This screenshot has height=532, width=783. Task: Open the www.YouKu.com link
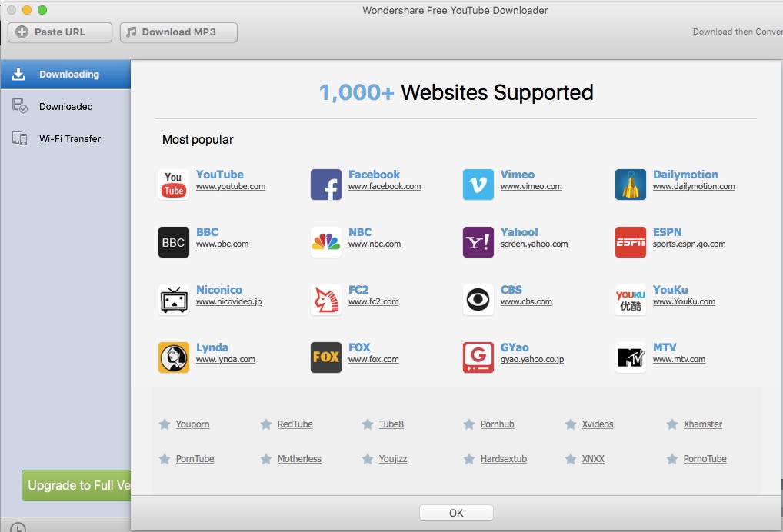click(x=684, y=301)
